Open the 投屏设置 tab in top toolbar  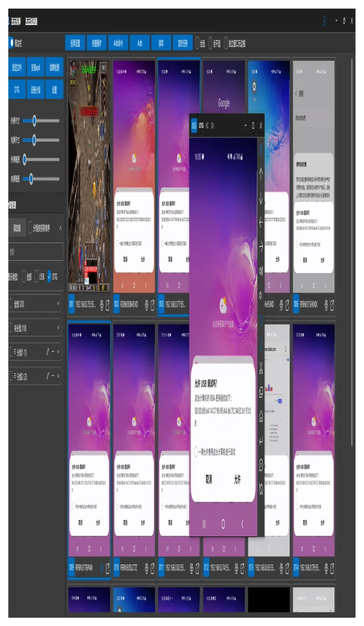coord(75,42)
